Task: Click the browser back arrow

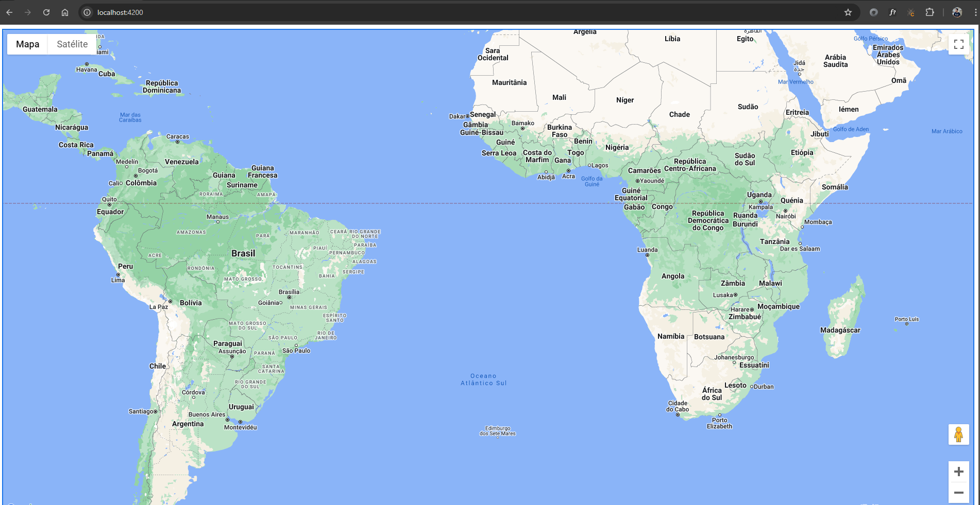Action: (9, 12)
